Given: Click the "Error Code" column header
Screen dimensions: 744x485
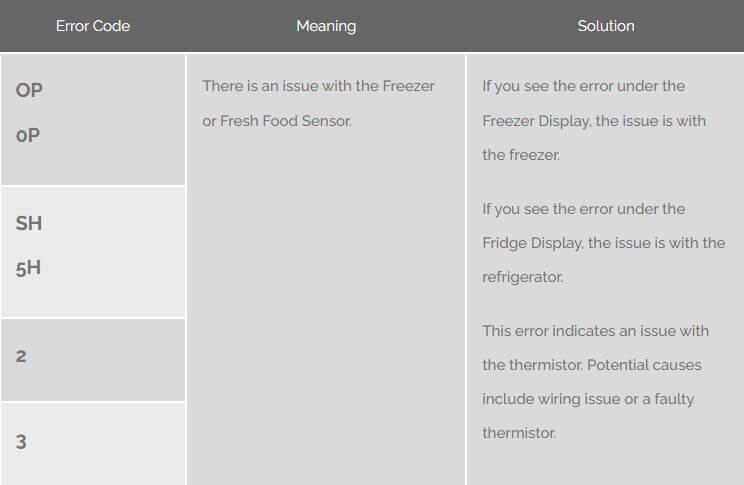Looking at the screenshot, I should point(92,26).
